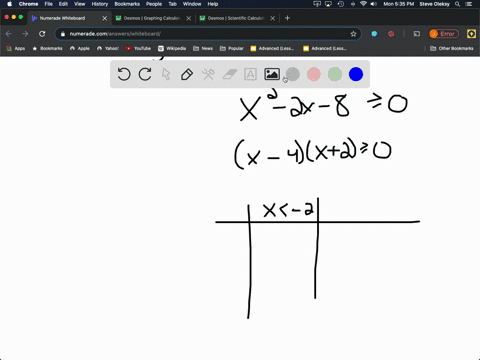
Task: Open the Help menu
Action: 213,4
